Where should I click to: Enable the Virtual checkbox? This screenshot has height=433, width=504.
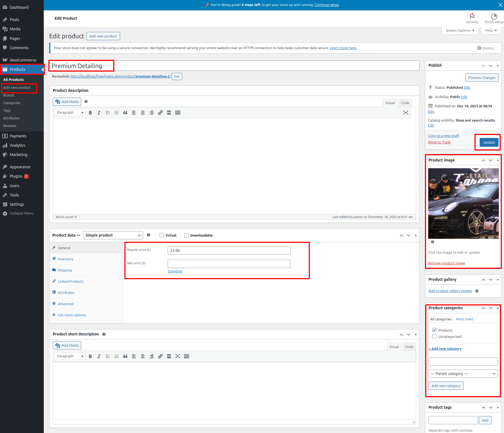162,235
